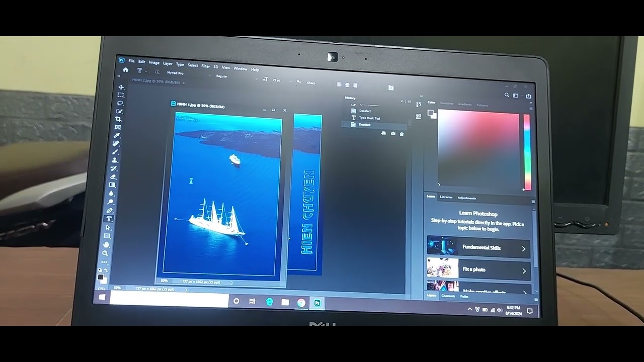Select the Lasso tool
The height and width of the screenshot is (362, 644).
coord(120,103)
